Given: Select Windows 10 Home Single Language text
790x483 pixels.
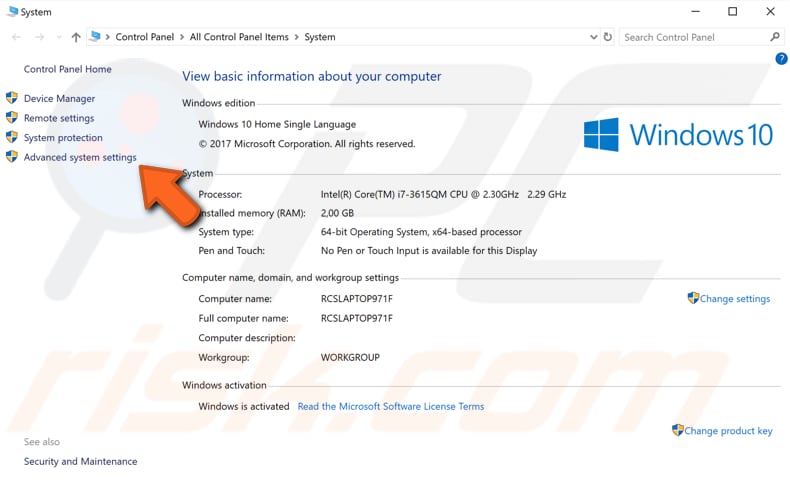Looking at the screenshot, I should pyautogui.click(x=277, y=124).
